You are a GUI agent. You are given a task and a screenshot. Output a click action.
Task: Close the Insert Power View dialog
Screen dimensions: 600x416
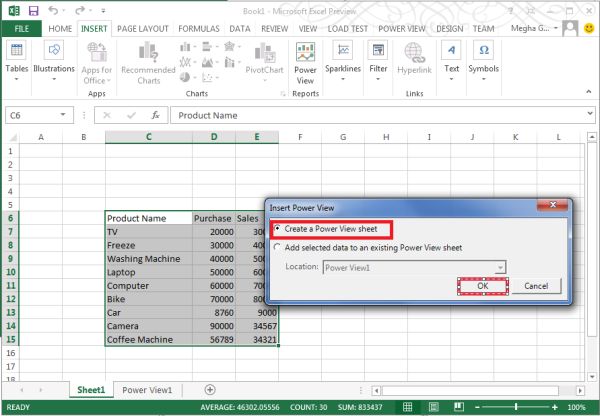[x=553, y=205]
